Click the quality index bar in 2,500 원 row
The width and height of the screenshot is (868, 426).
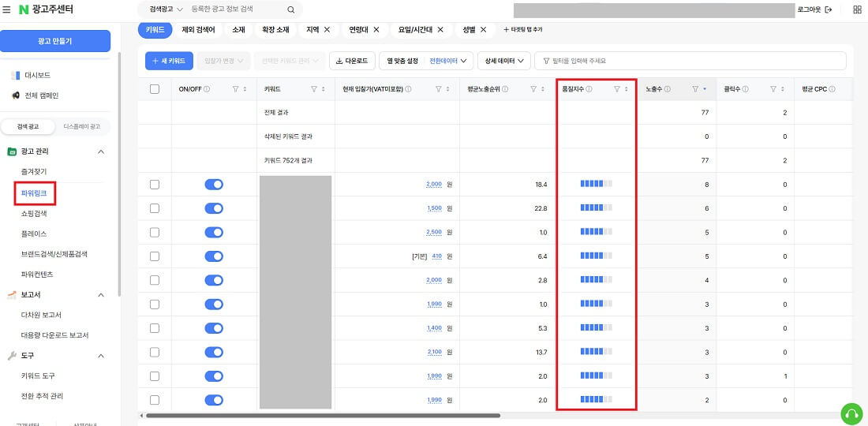[597, 232]
